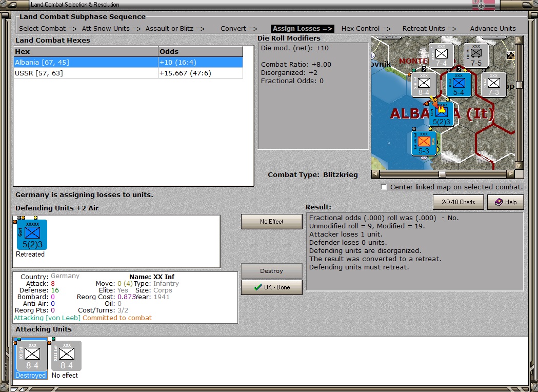
Task: Click Select Combat subphase step
Action: (48, 29)
